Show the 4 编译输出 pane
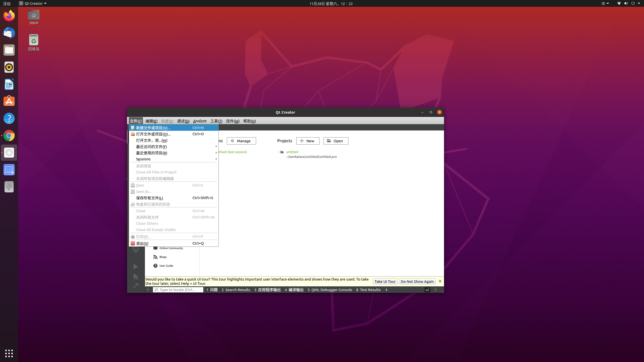The height and width of the screenshot is (362, 644). click(x=294, y=290)
